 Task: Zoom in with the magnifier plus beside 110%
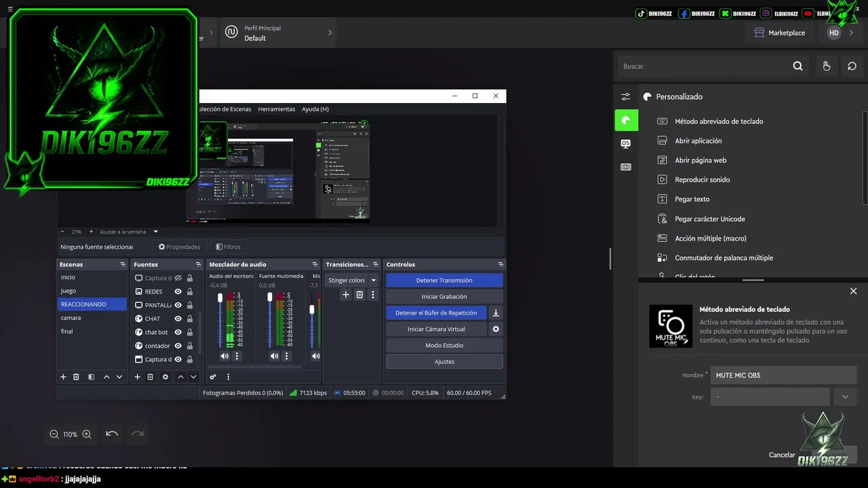[x=87, y=434]
